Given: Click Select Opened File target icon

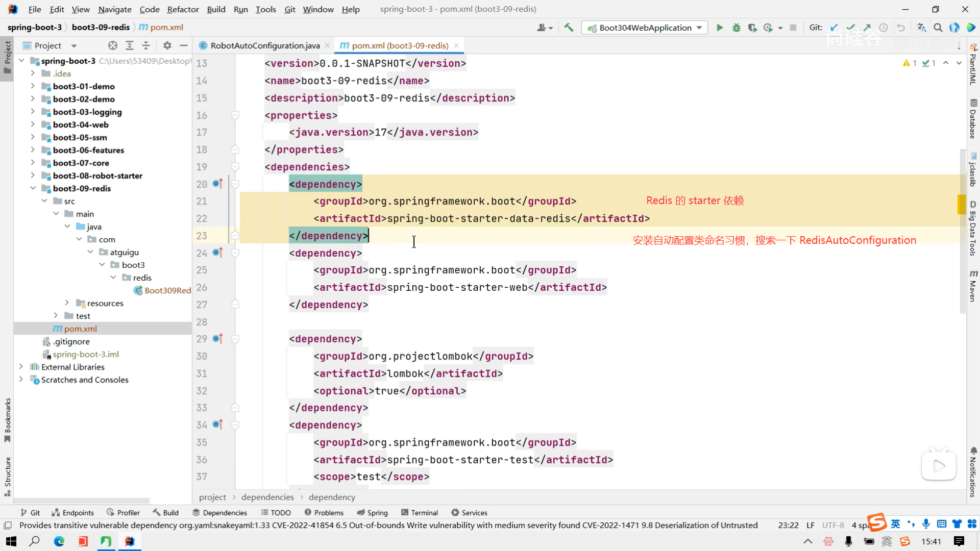Looking at the screenshot, I should [113, 45].
